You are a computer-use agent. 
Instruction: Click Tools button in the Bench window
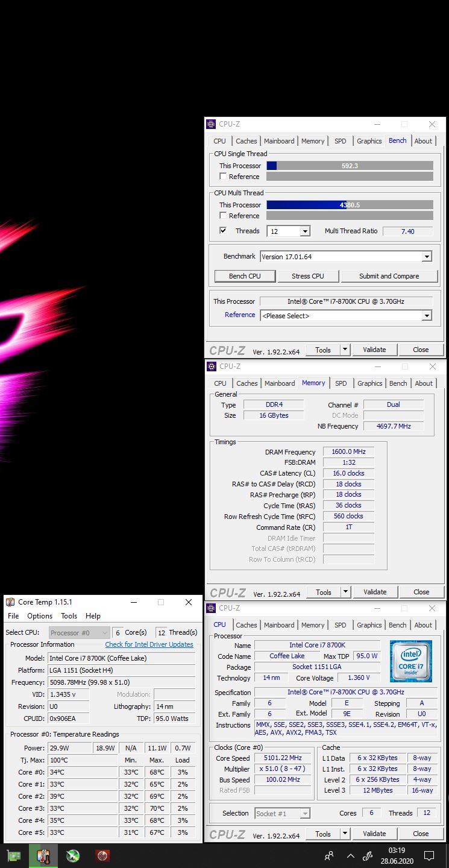[x=323, y=350]
